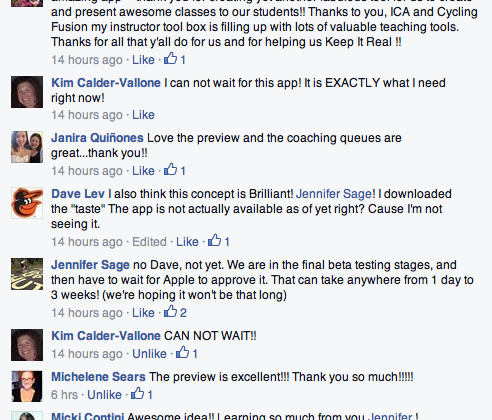Like Janira Quiñones' coaching queues comment

point(143,171)
